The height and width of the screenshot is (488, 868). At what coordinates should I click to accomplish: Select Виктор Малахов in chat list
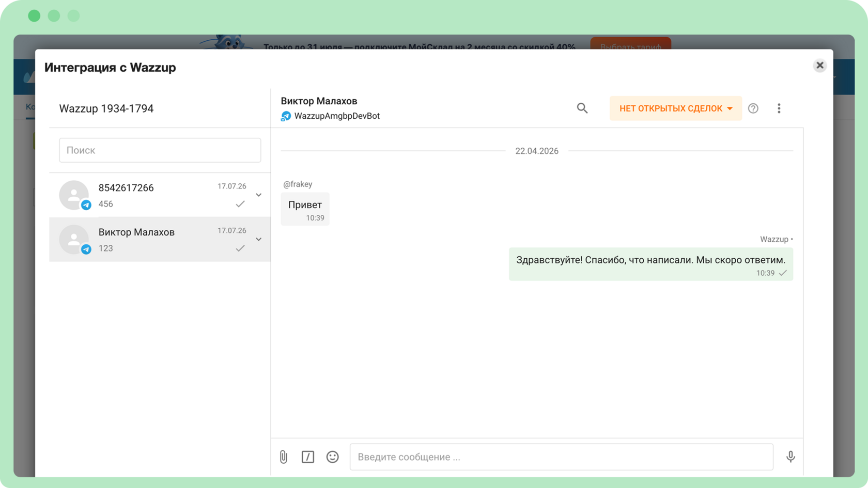(x=160, y=240)
